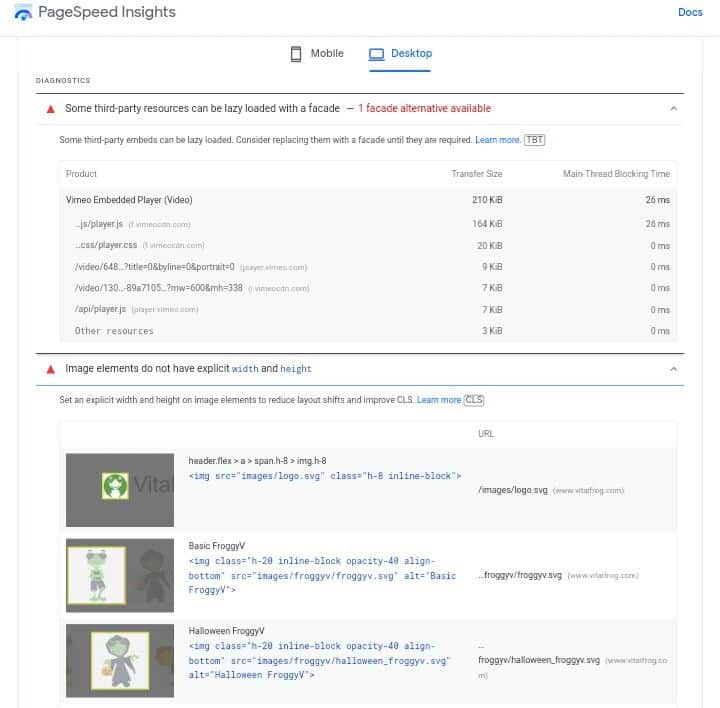Viewport: 720px width, 708px height.
Task: Open Learn more link about facades
Action: coord(498,140)
